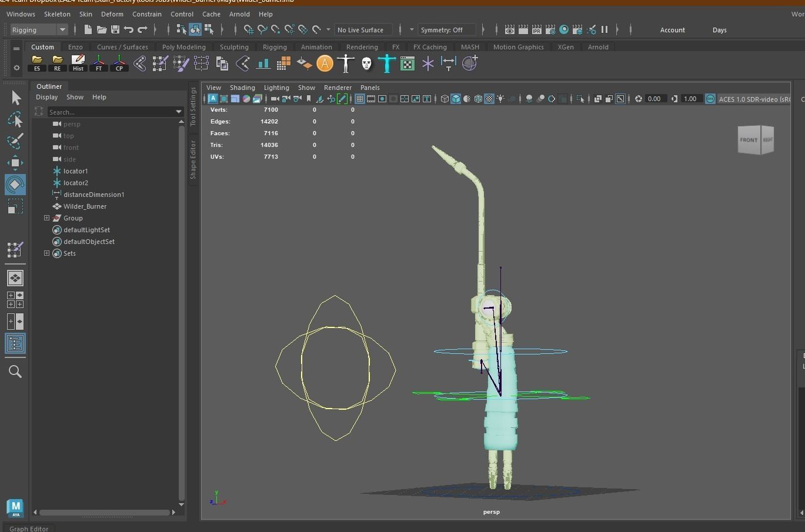
Task: Switch to the Poly Modeling shelf tab
Action: tap(183, 47)
